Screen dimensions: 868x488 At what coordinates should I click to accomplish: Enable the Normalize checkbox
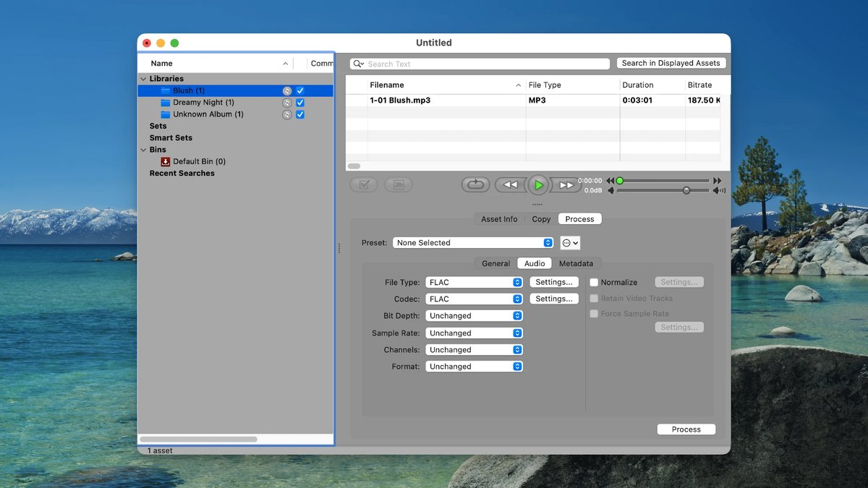click(594, 283)
